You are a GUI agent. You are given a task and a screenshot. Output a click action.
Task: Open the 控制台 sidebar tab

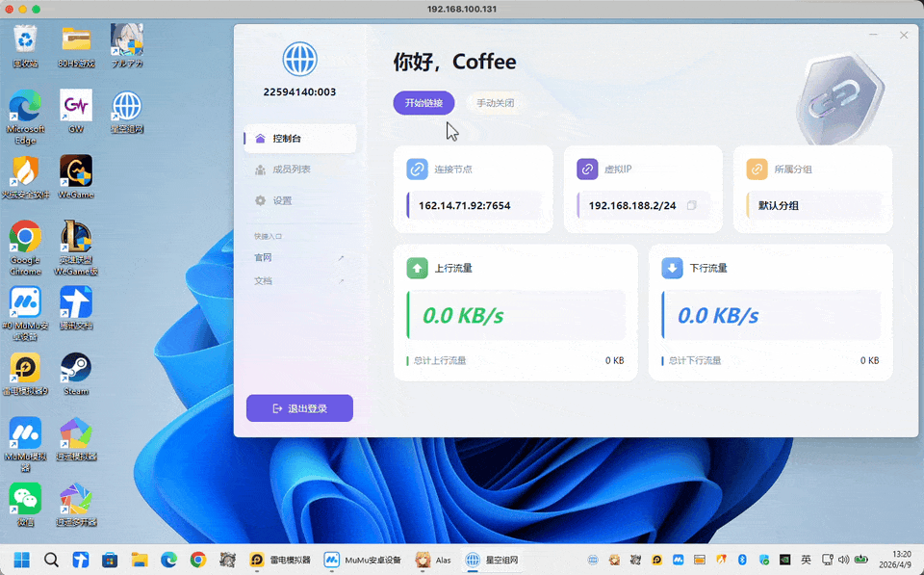tap(300, 139)
